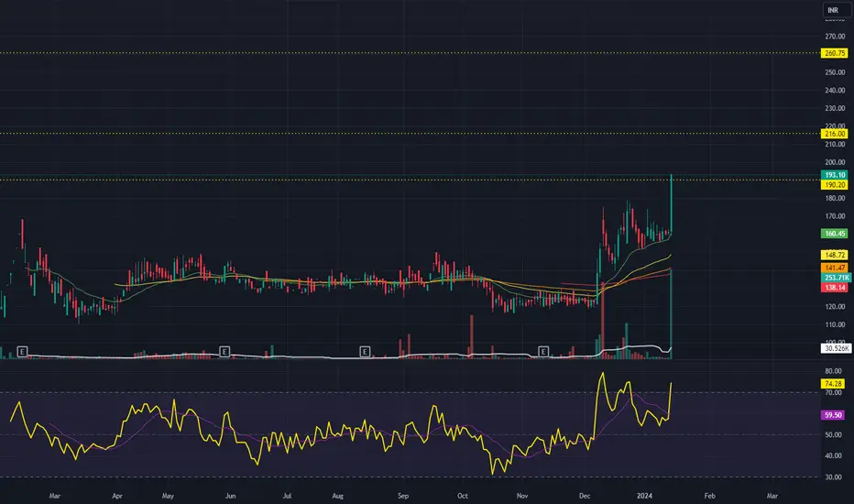This screenshot has height=504, width=854.
Task: Click the Jun label on time axis
Action: [x=230, y=496]
